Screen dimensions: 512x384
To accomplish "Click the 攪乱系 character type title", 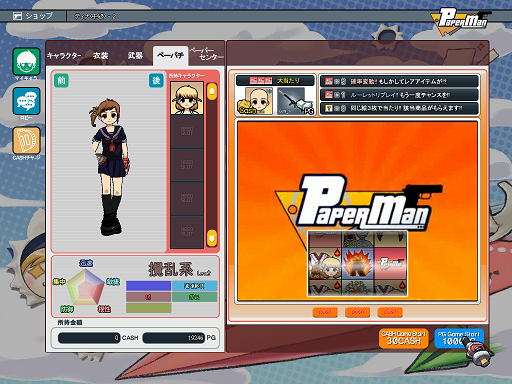I will (x=171, y=269).
